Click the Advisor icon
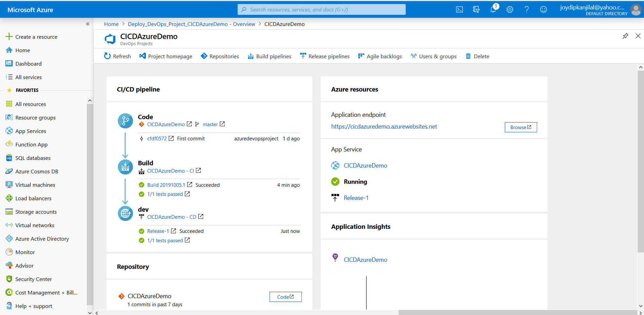 click(x=9, y=266)
